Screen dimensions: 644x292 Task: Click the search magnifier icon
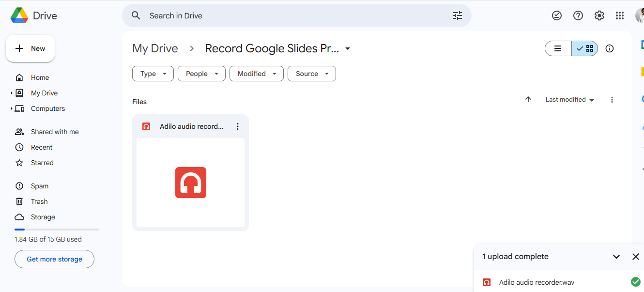pos(136,15)
